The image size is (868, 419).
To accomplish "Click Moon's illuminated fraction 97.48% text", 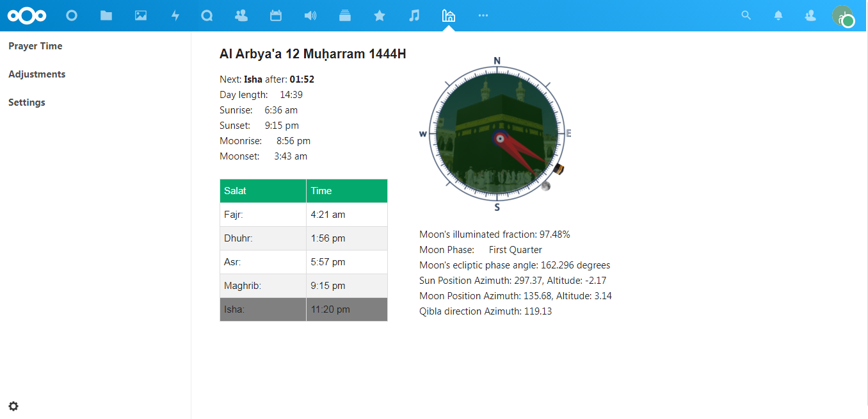I will point(495,234).
